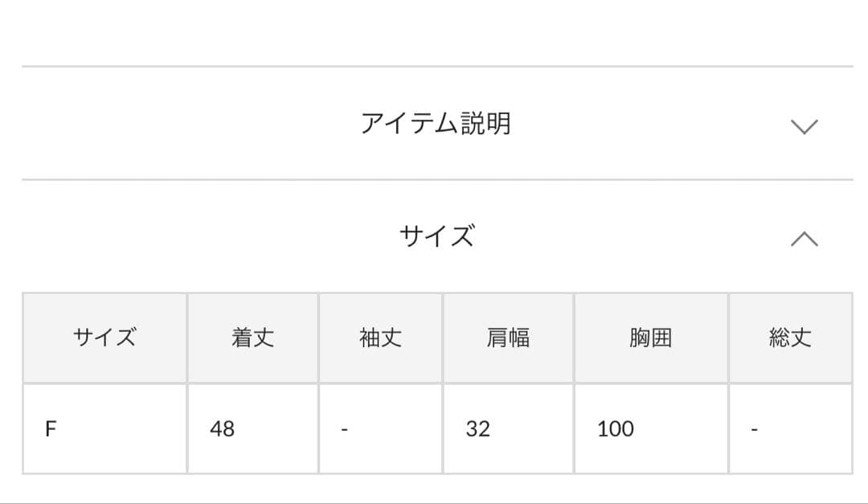Click the 袖丈 column header
Image resolution: width=868 pixels, height=504 pixels.
click(x=379, y=338)
